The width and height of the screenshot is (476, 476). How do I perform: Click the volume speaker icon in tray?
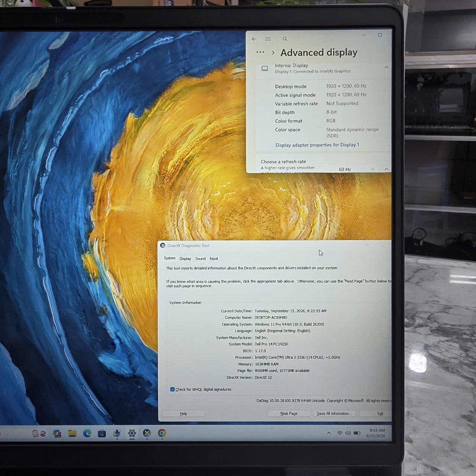tap(348, 433)
